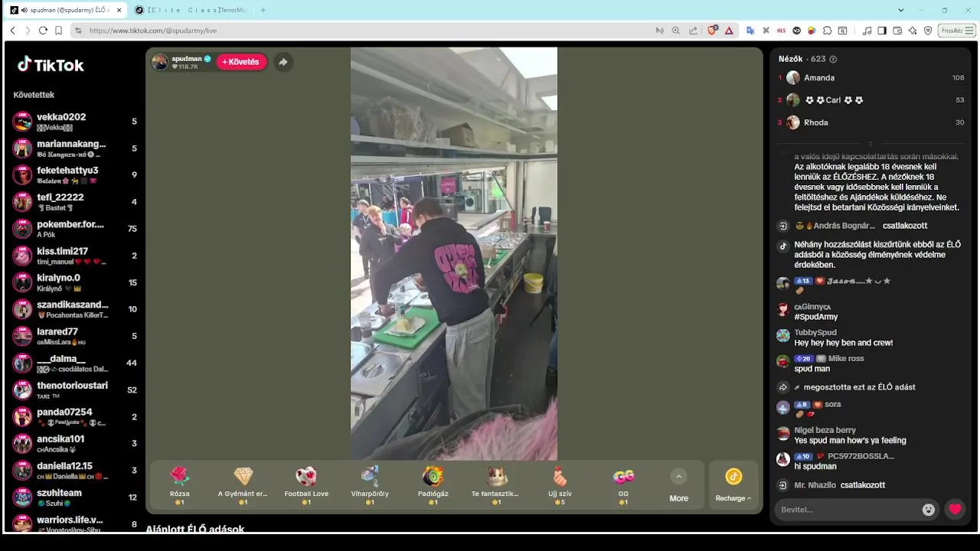Switch to the spudman TikTok tab
Image resolution: width=980 pixels, height=551 pixels.
point(67,10)
